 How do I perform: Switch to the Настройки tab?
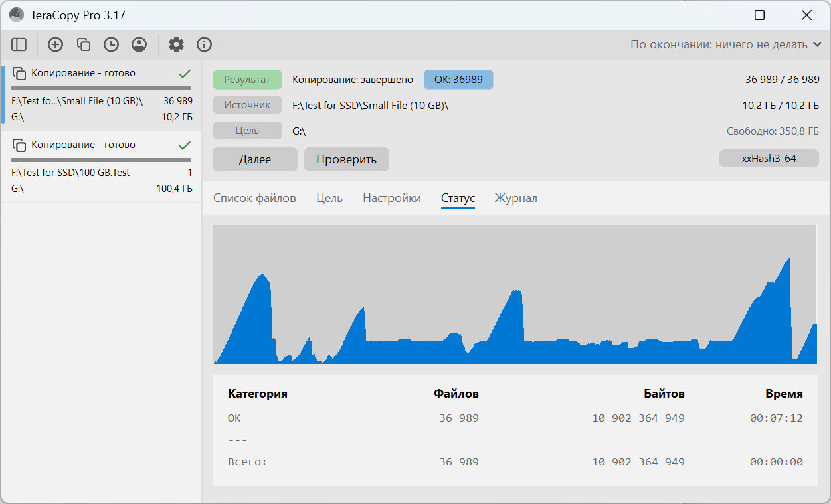pos(392,198)
